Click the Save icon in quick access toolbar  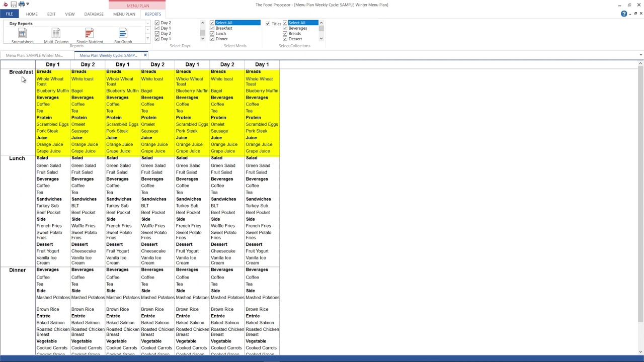click(x=14, y=5)
